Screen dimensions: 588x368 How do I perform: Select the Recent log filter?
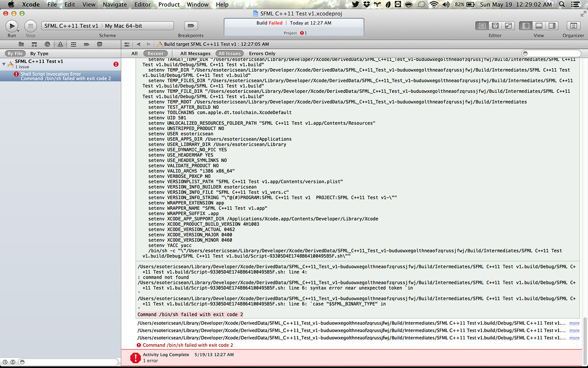tap(155, 54)
